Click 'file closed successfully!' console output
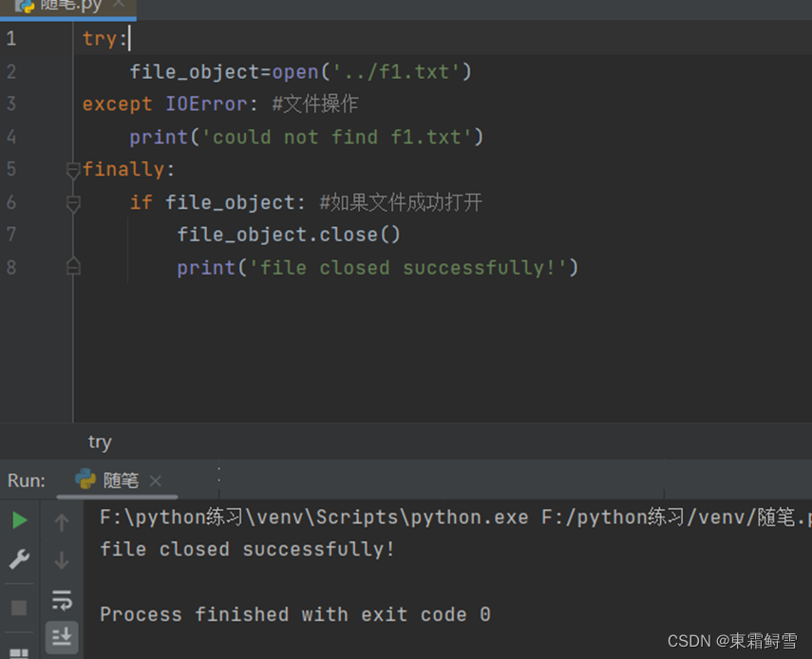812x659 pixels. pyautogui.click(x=247, y=549)
